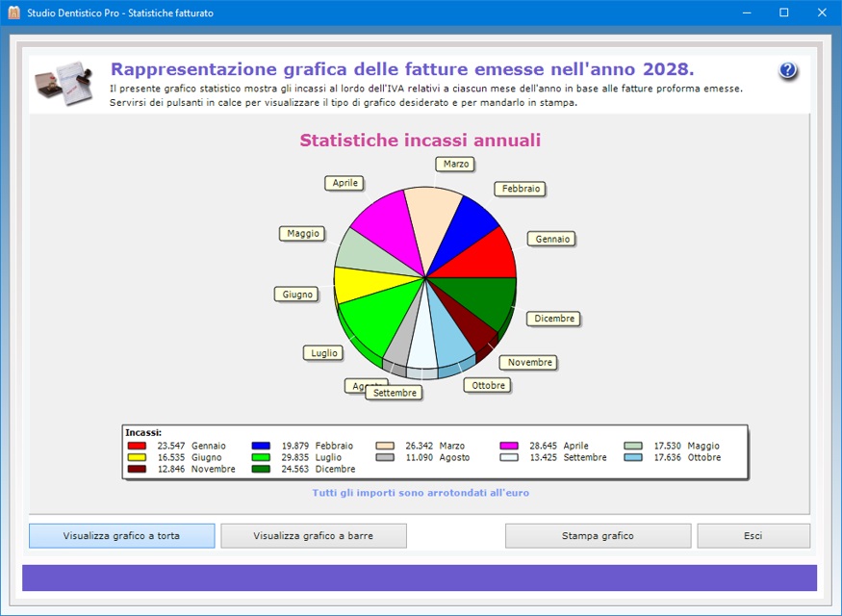Click the Statistiche incassi annuali chart title
The width and height of the screenshot is (842, 616).
pyautogui.click(x=420, y=141)
